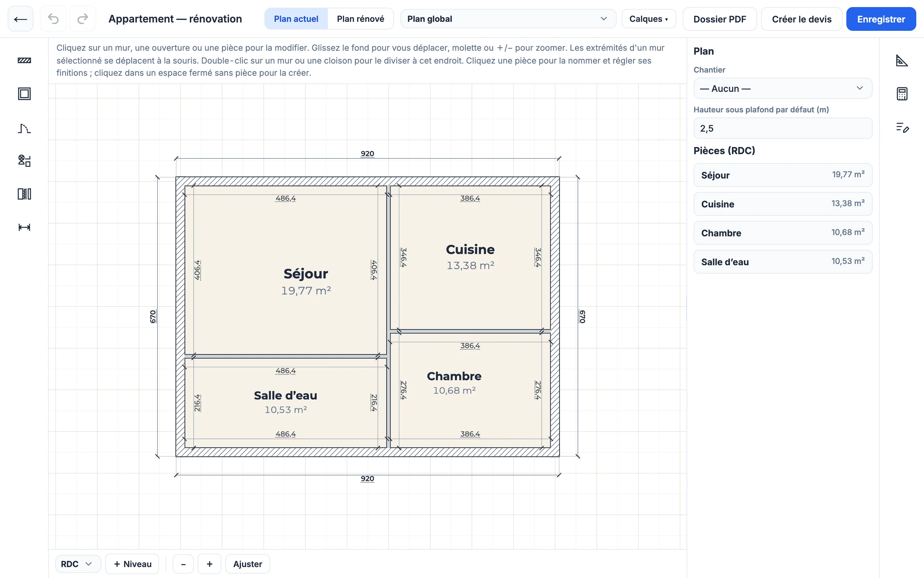Open the objects and shapes tool

click(24, 161)
